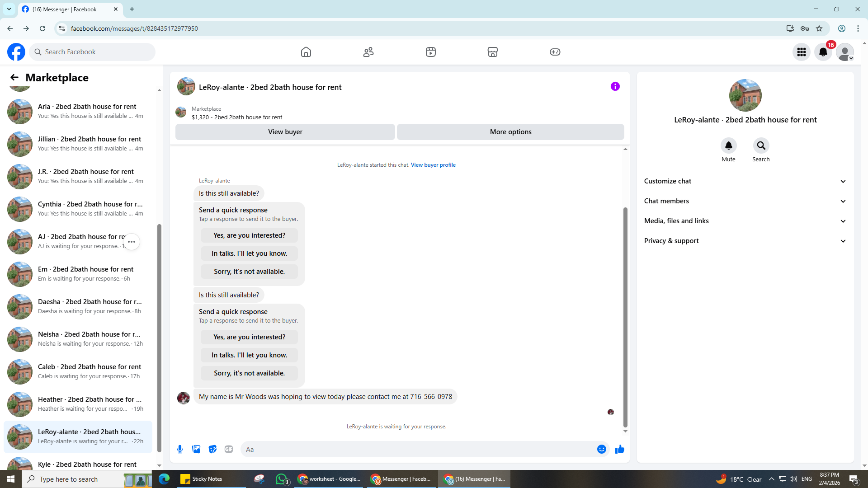The height and width of the screenshot is (488, 868).
Task: Open Facebook notifications bell
Action: click(823, 52)
